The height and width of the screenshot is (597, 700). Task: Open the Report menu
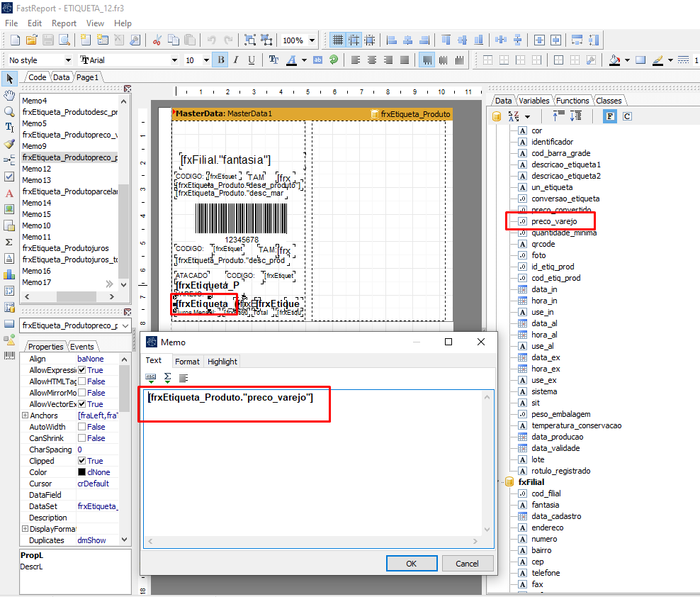point(64,23)
